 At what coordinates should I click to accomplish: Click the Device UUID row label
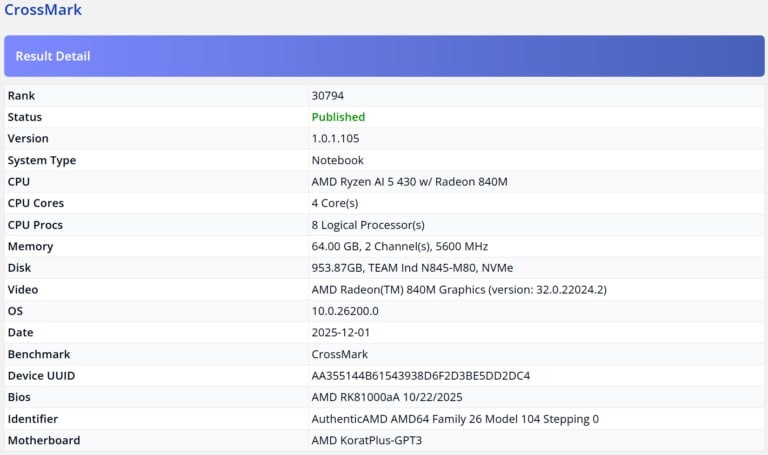41,376
